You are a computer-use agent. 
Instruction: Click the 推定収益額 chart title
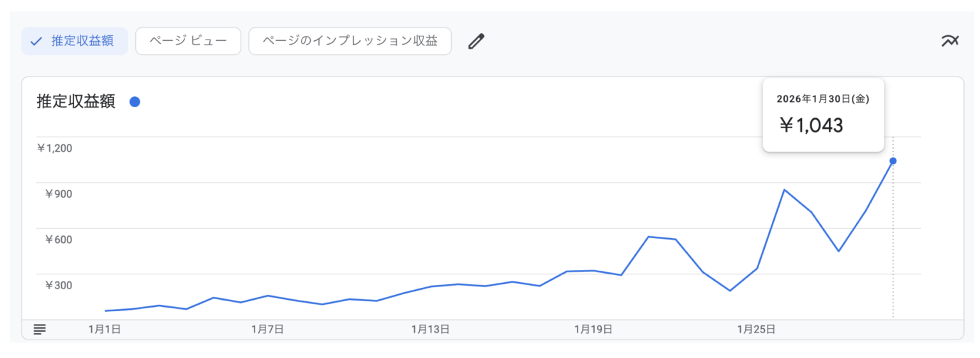coord(76,101)
